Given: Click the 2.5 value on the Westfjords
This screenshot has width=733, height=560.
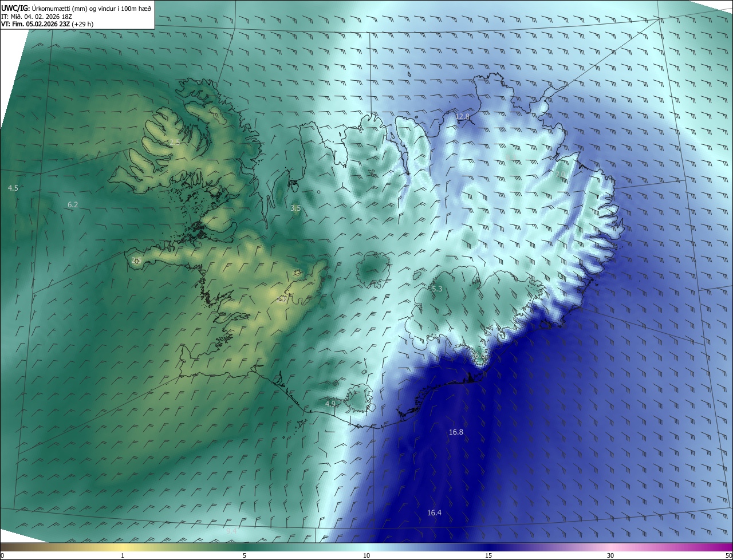Looking at the screenshot, I should tap(175, 142).
